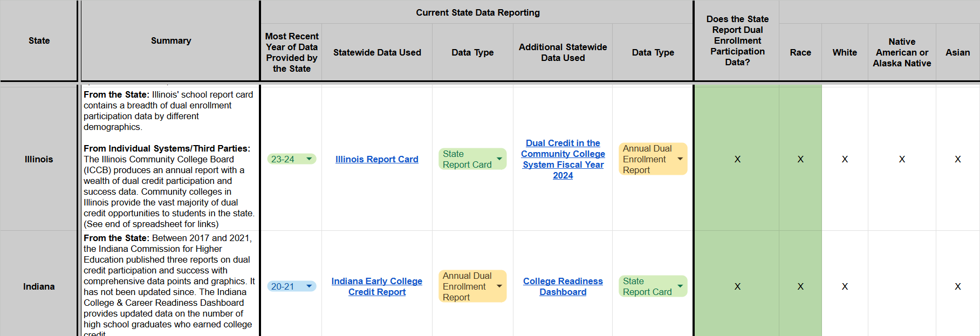
Task: Open the Illinois Report Card link
Action: pos(377,159)
